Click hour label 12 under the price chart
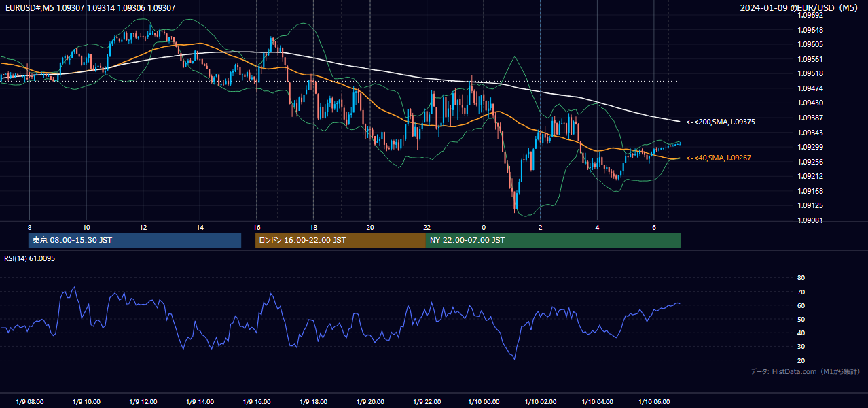868x408 pixels. pos(143,227)
